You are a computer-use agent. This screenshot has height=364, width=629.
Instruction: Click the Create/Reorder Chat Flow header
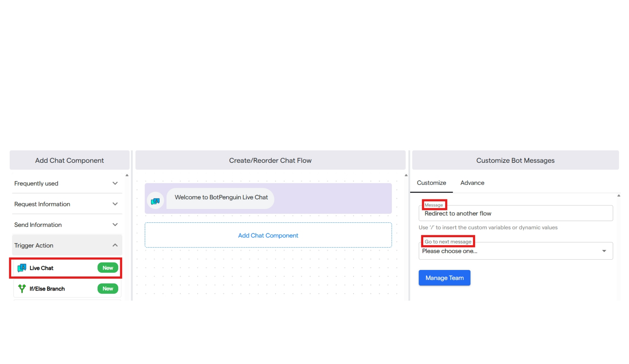[270, 160]
